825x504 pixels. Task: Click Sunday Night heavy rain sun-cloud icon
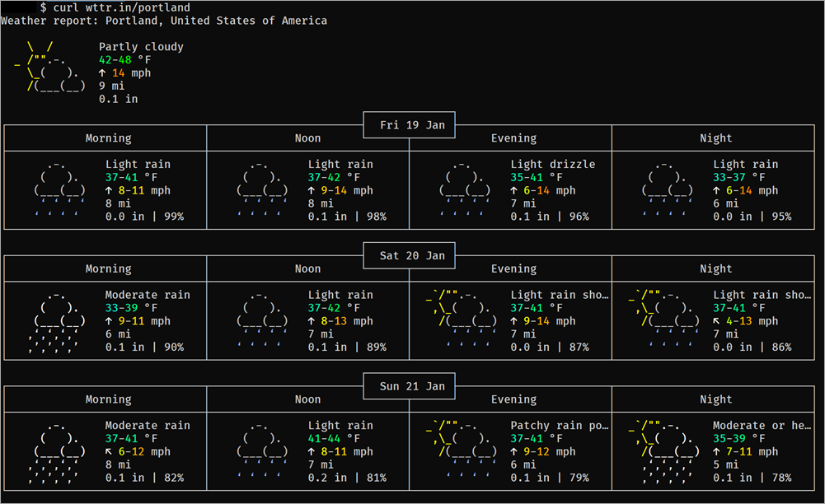(663, 452)
